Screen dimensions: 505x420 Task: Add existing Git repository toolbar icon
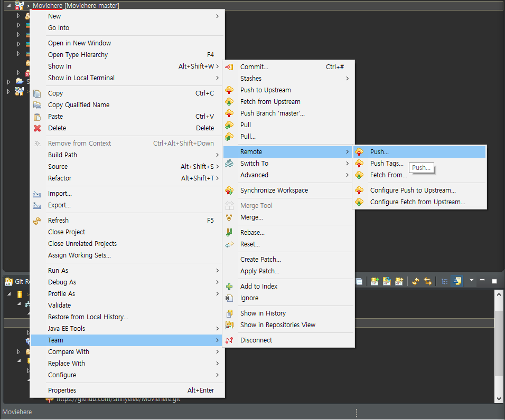374,281
